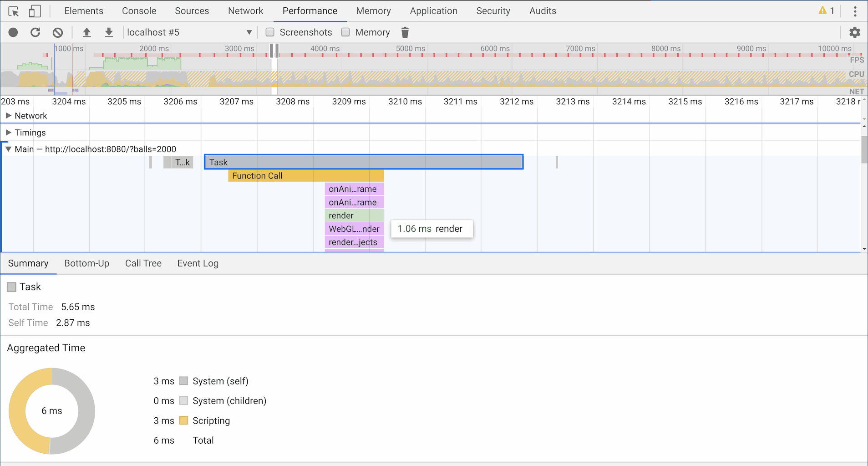The width and height of the screenshot is (868, 466).
Task: Open the Network panel tab
Action: click(246, 11)
